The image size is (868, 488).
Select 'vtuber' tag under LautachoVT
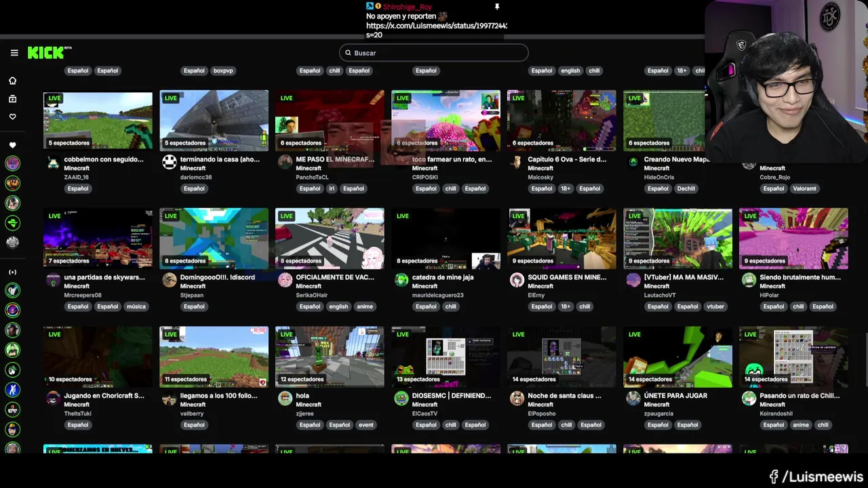715,306
